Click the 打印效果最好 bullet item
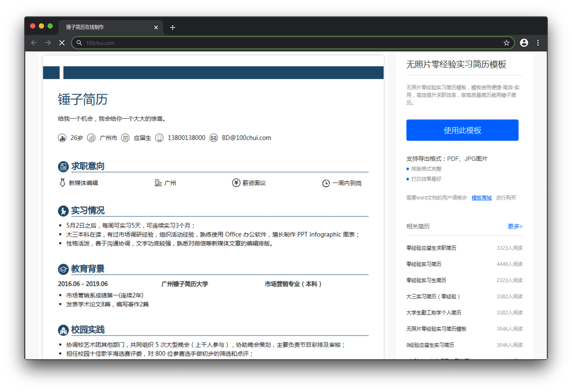This screenshot has width=572, height=392. pos(426,179)
